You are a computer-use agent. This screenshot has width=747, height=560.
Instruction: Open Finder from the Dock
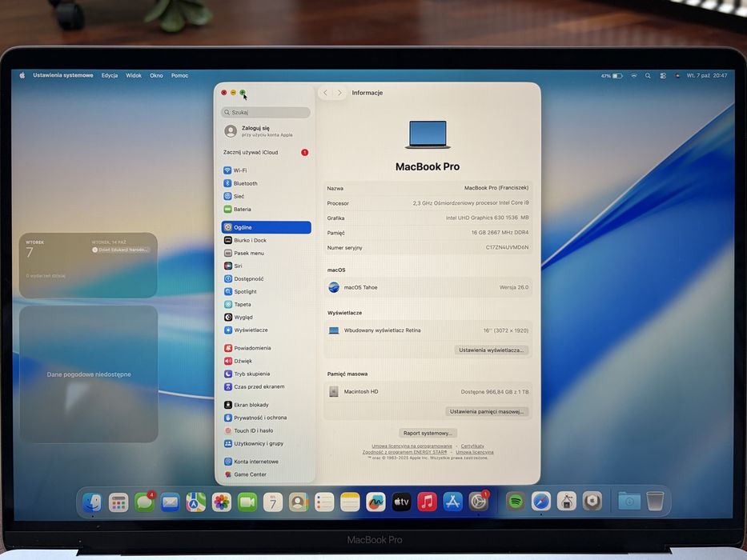[x=92, y=502]
